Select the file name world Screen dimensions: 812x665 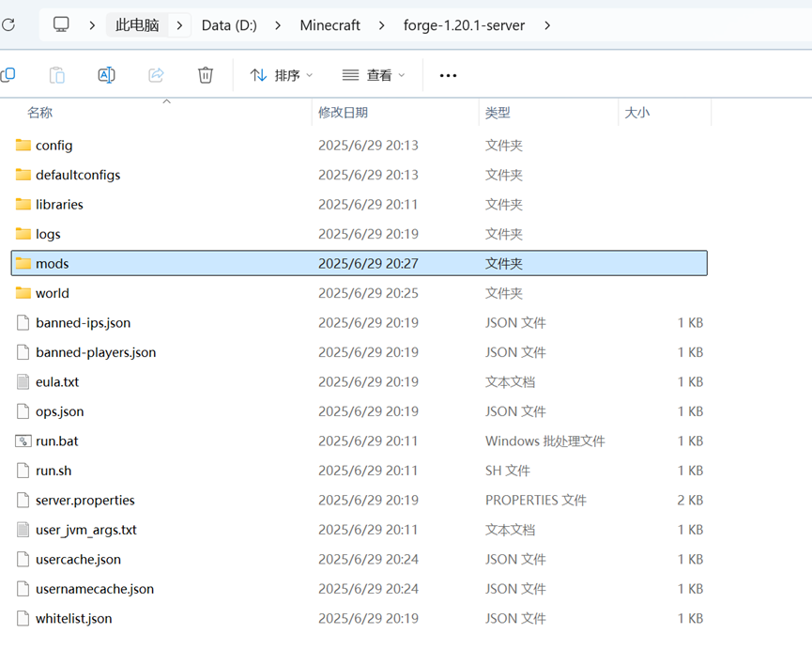click(52, 293)
